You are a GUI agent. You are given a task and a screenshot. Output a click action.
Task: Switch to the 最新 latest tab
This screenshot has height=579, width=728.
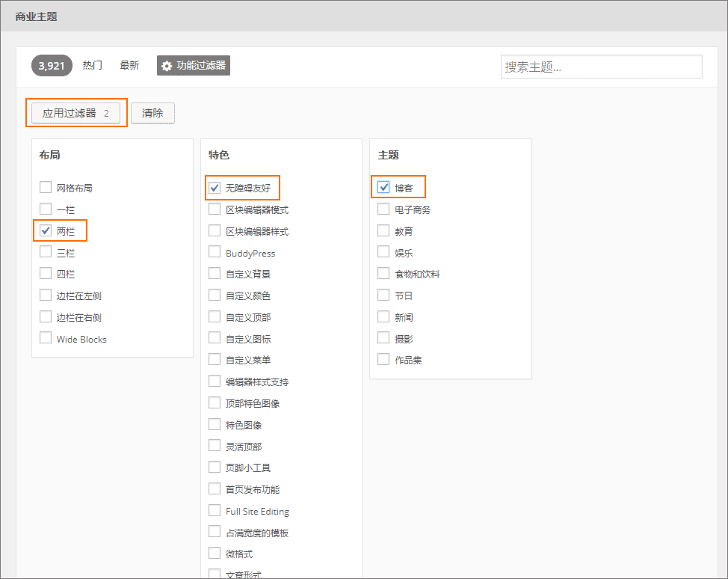pyautogui.click(x=129, y=66)
